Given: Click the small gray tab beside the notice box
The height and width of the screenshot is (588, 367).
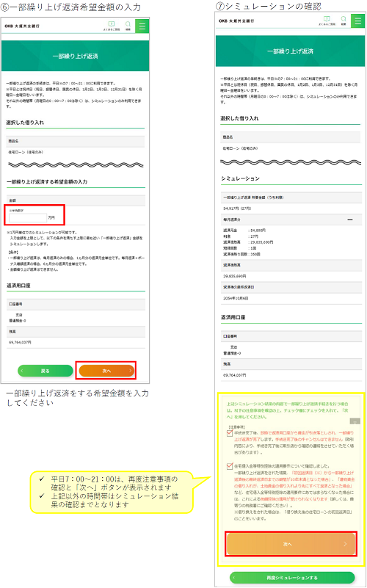Looking at the screenshot, I should [355, 421].
